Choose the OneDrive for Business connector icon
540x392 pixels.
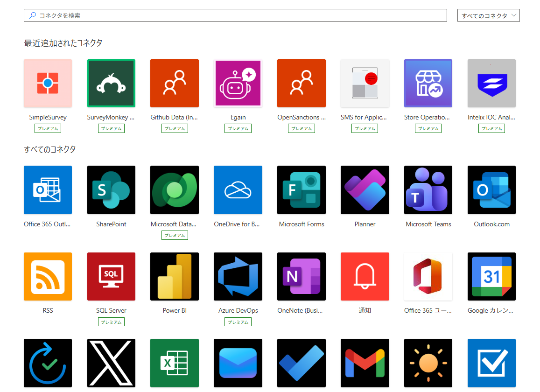238,190
